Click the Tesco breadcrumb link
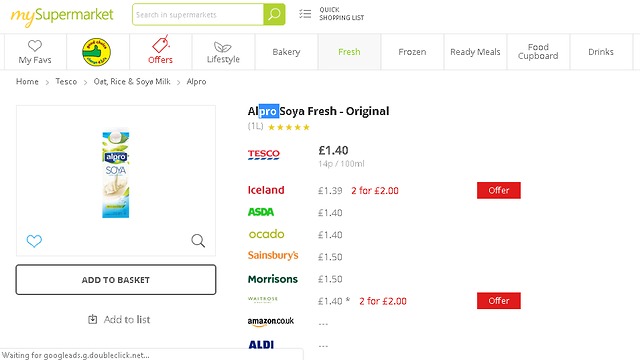The image size is (640, 360). tap(66, 82)
